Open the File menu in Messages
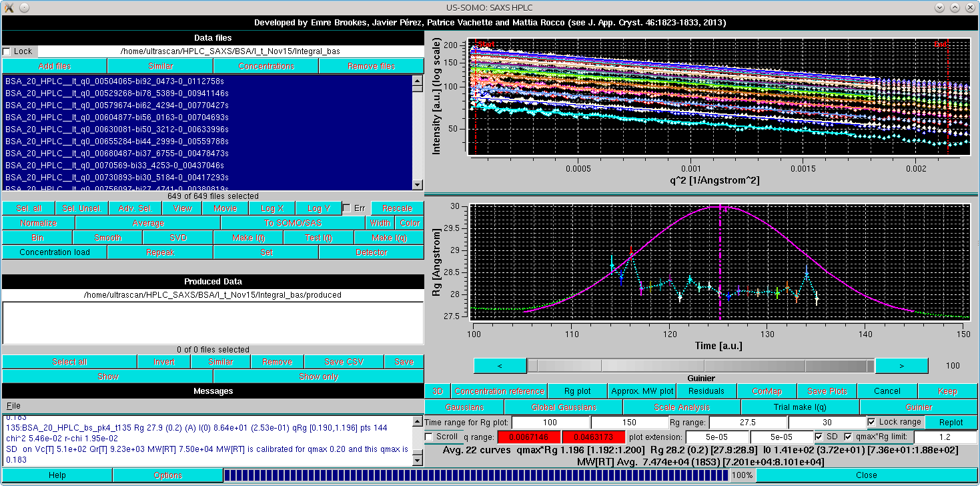This screenshot has height=486, width=980. point(13,405)
